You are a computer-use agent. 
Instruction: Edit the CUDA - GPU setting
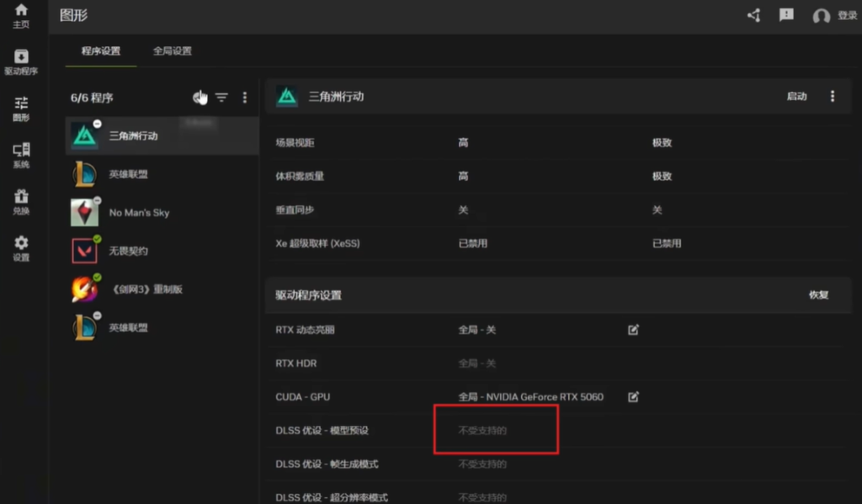[x=633, y=396]
